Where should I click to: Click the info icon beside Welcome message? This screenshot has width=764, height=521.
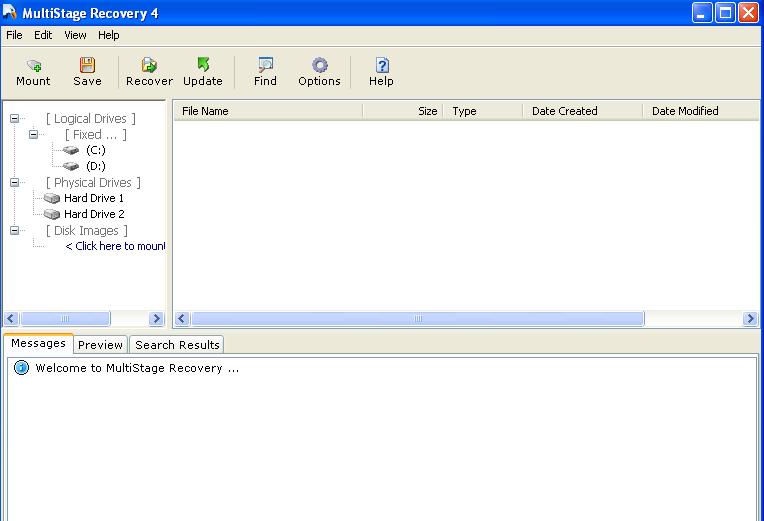point(21,367)
